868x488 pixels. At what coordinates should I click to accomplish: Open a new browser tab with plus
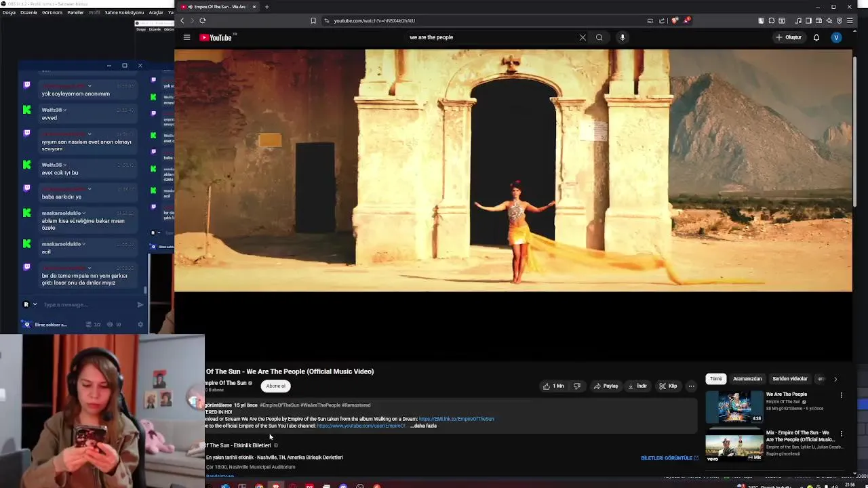point(267,7)
